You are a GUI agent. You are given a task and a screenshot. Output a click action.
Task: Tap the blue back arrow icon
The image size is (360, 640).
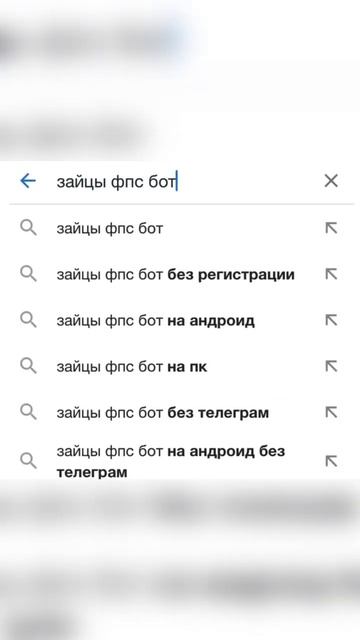coord(28,180)
